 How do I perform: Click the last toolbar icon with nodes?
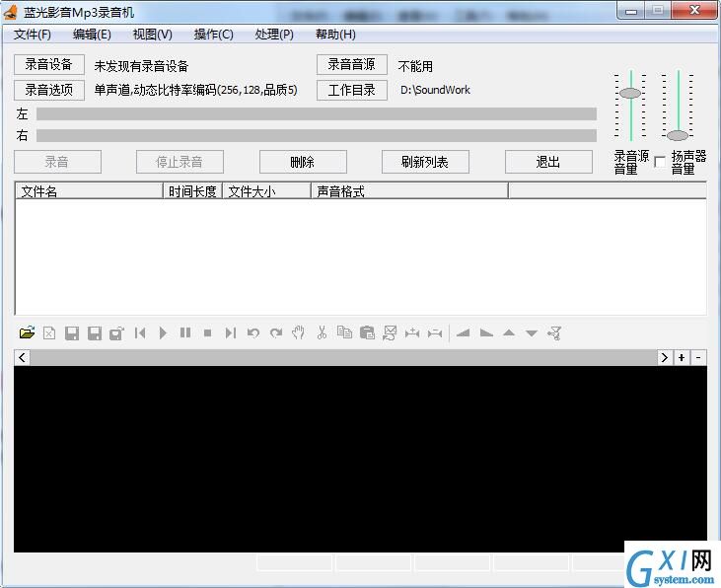554,332
